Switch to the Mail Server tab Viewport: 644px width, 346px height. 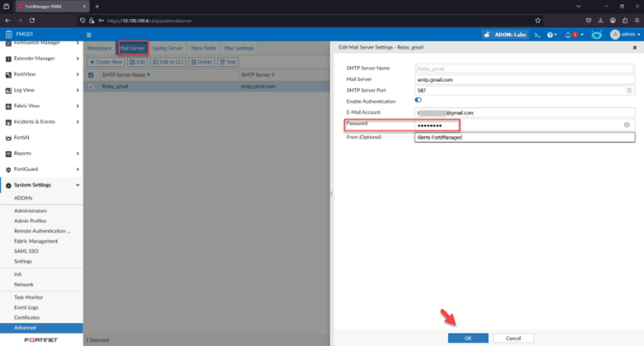[x=132, y=48]
